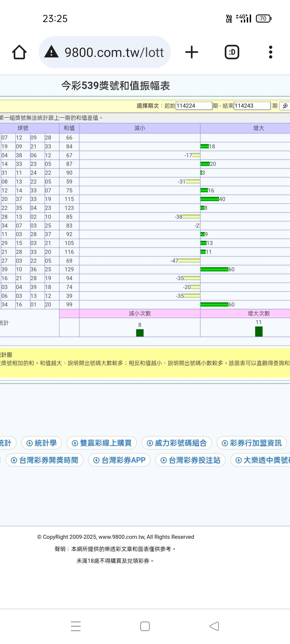Click the starting period input field 114224
Screen dimensions: 290x644
pyautogui.click(x=194, y=106)
